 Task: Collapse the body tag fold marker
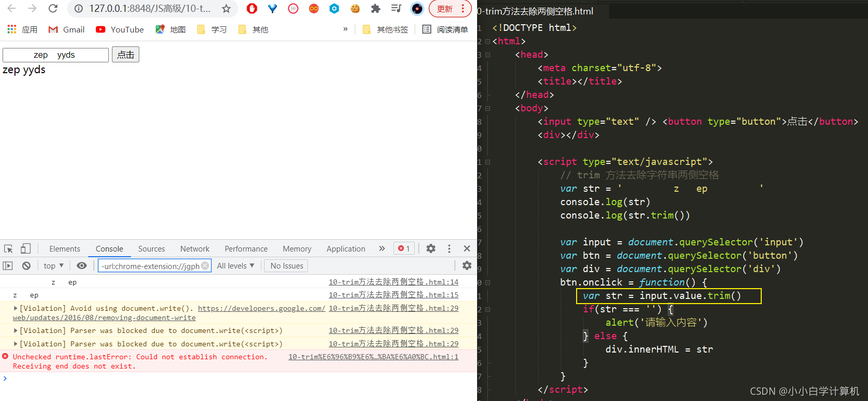[x=487, y=108]
